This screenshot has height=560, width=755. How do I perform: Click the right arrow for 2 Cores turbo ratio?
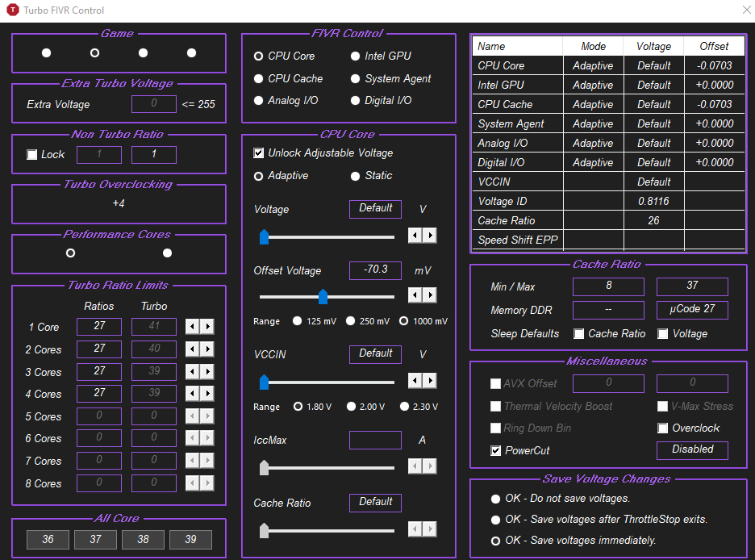pos(207,349)
